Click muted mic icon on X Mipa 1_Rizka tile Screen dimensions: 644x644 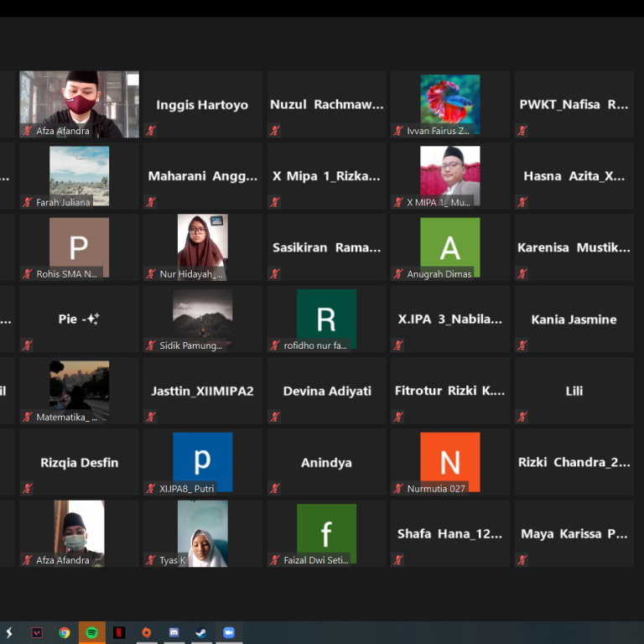275,202
